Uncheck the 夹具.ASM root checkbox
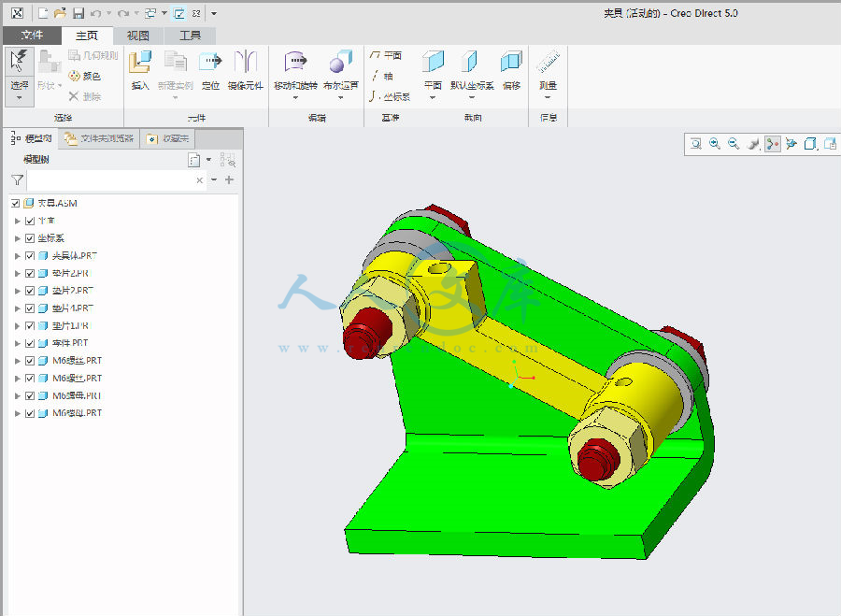841x616 pixels. [16, 204]
